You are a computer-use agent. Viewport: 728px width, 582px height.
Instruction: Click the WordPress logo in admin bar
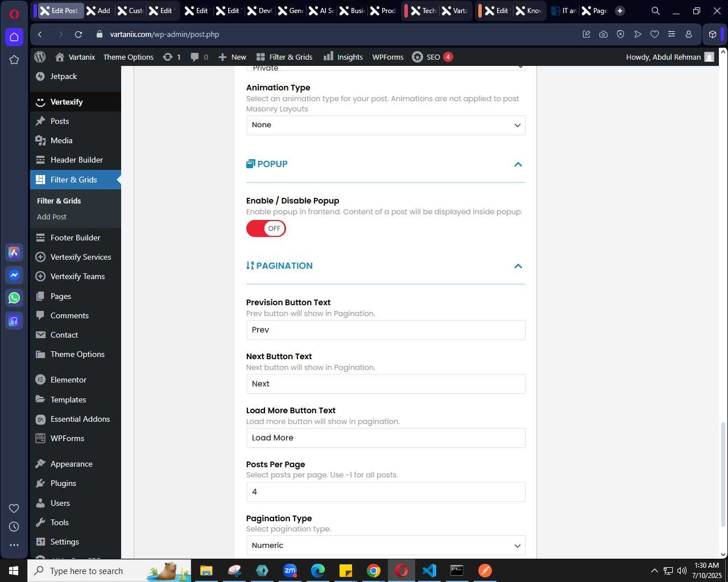point(40,57)
